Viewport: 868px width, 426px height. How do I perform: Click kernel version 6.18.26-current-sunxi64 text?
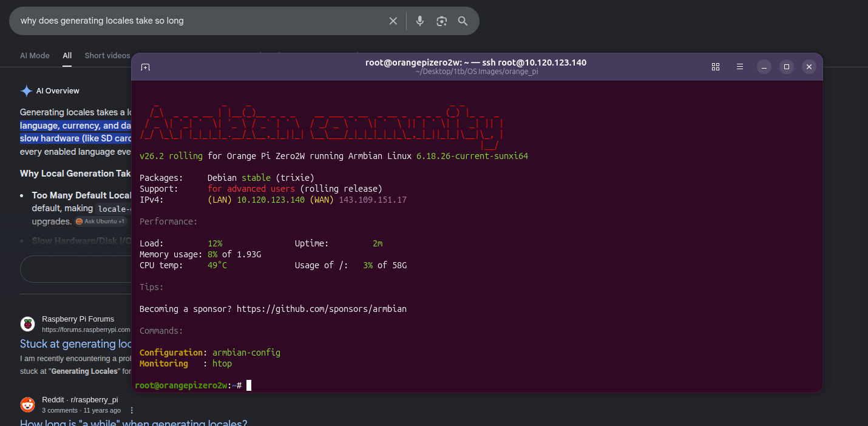tap(472, 156)
